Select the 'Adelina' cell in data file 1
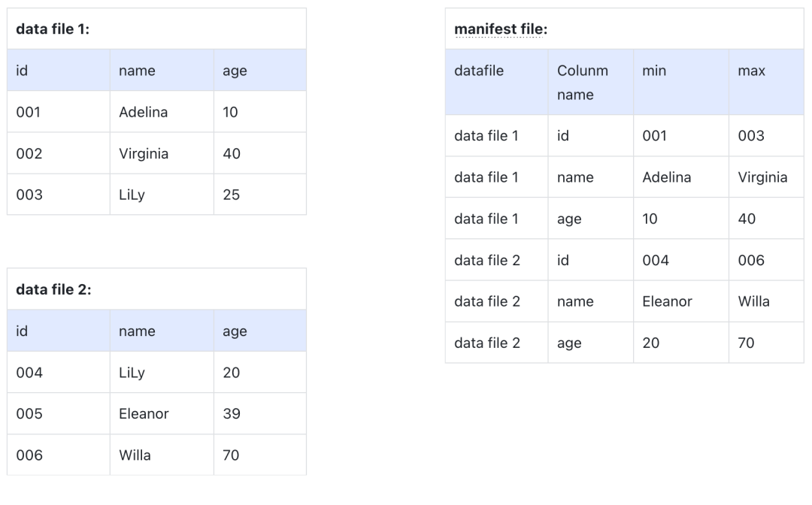Screen dimensions: 812x505 pos(143,112)
